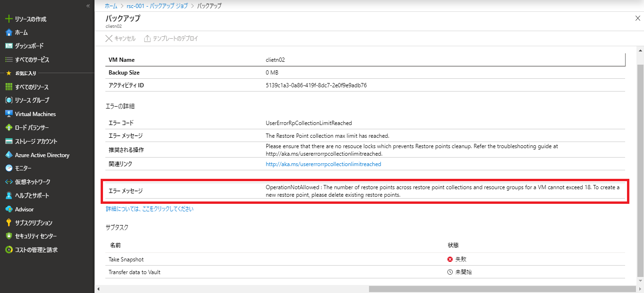Viewport: 644px width, 293px height.
Task: Click the clock 未開始 status icon
Action: (450, 272)
